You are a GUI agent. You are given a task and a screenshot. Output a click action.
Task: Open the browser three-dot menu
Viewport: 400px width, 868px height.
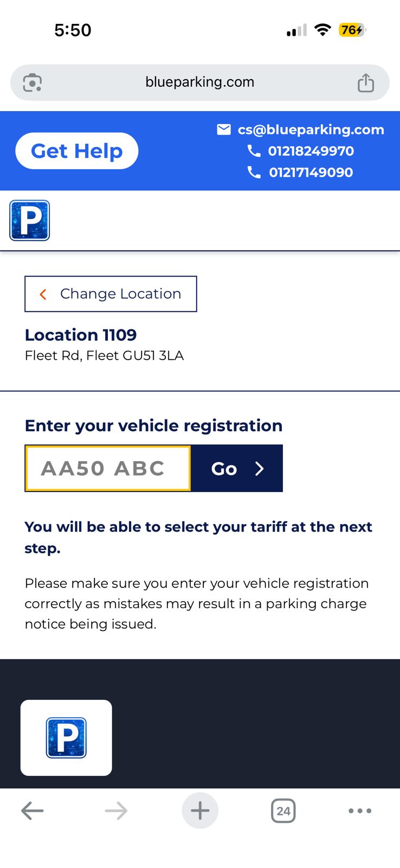360,811
